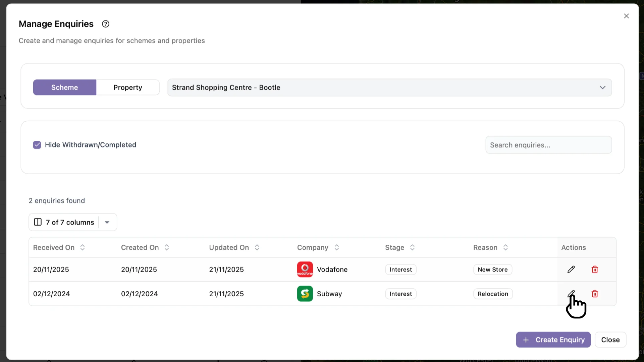Create a new enquiry
This screenshot has height=362, width=644.
pos(553,340)
